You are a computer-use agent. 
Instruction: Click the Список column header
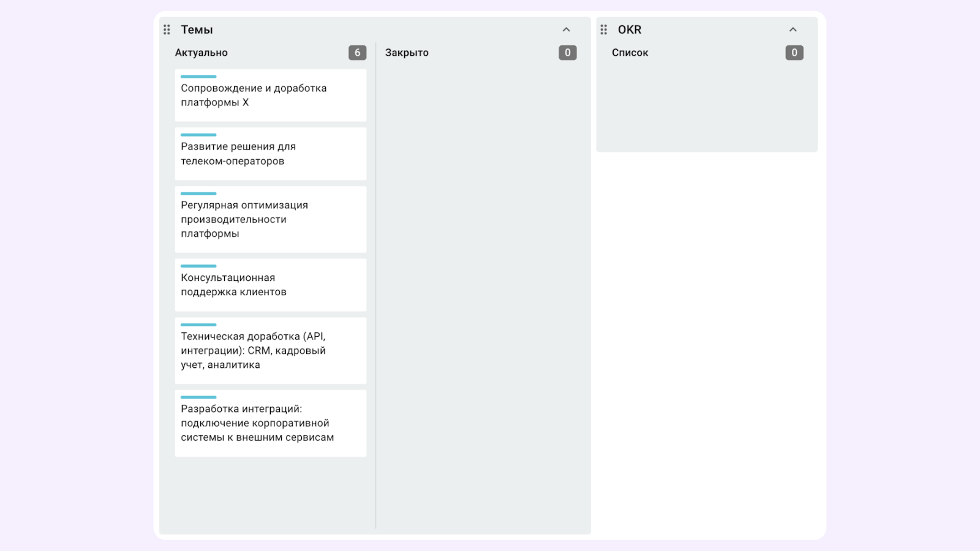click(x=630, y=53)
